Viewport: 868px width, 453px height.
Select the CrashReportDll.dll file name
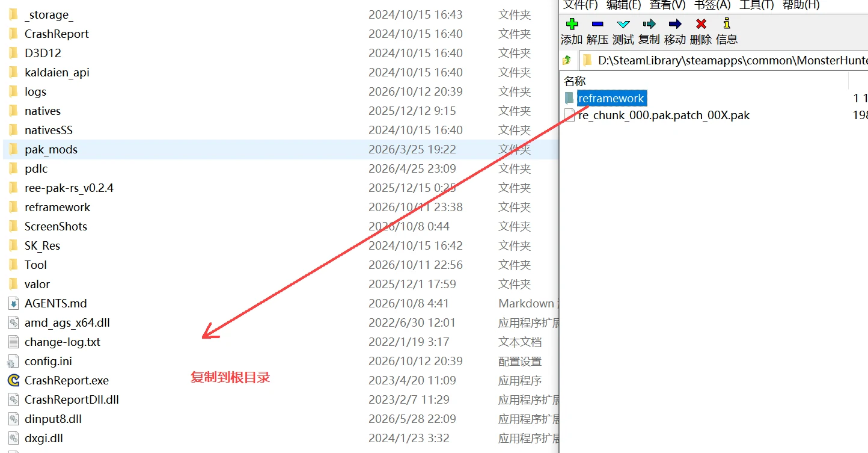coord(72,400)
